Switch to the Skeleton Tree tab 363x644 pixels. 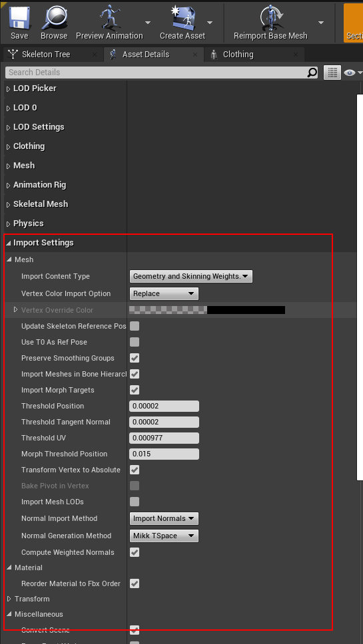tap(46, 54)
